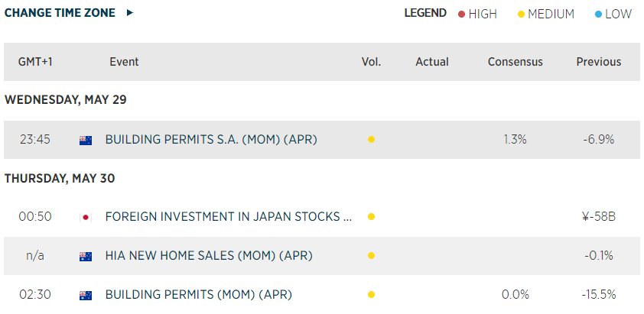Click the Event column header
Viewport: 644px width, 314px height.
click(x=124, y=62)
